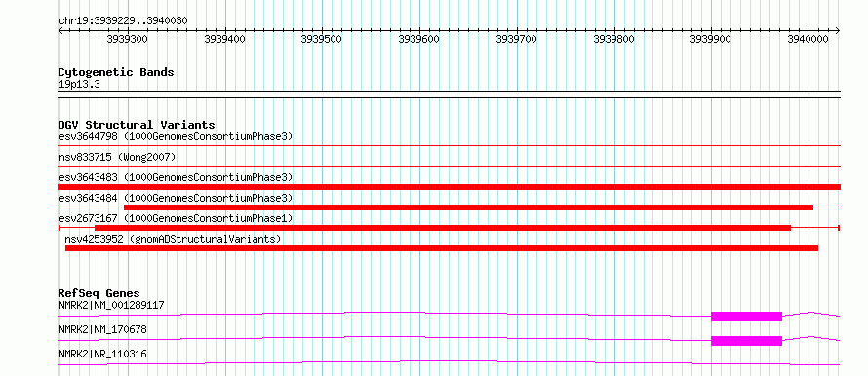Click the NMRK2|NM_001289117 gene label
The image size is (868, 376).
pyautogui.click(x=111, y=305)
